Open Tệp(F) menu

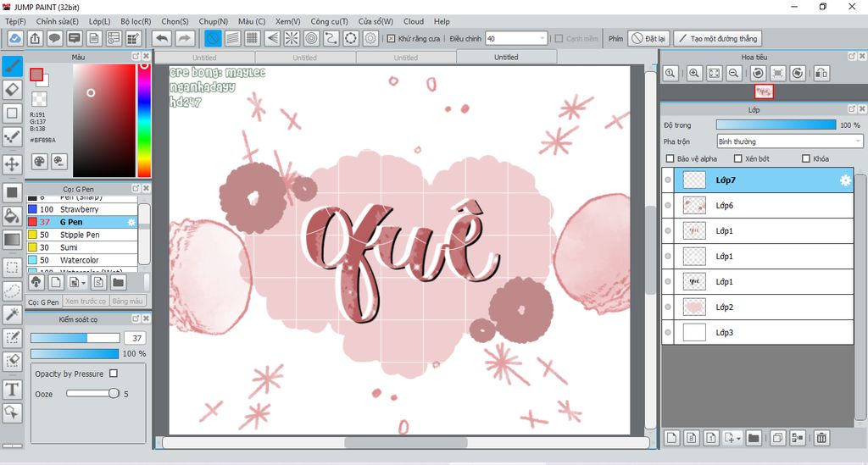pyautogui.click(x=15, y=21)
